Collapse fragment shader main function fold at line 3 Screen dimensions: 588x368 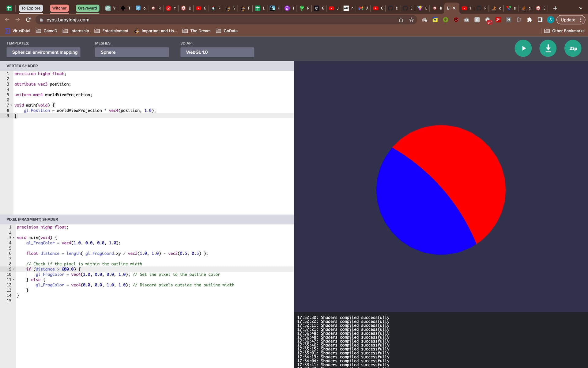point(14,238)
